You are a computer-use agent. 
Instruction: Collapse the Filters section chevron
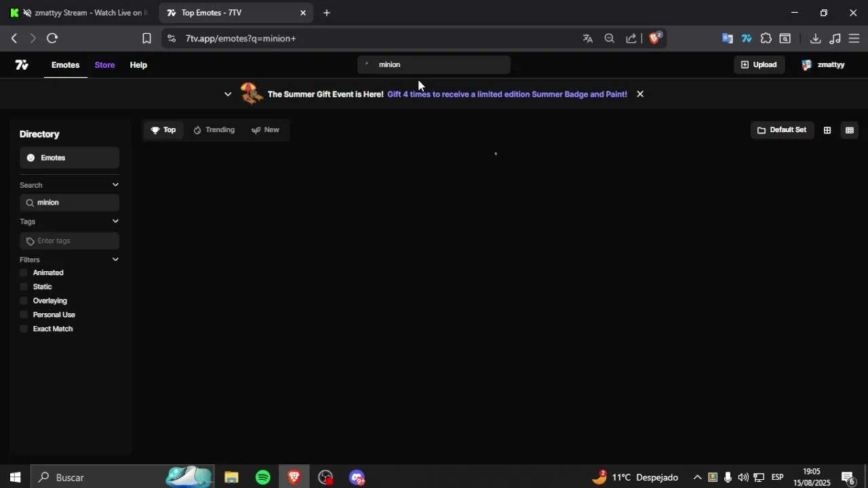coord(115,260)
